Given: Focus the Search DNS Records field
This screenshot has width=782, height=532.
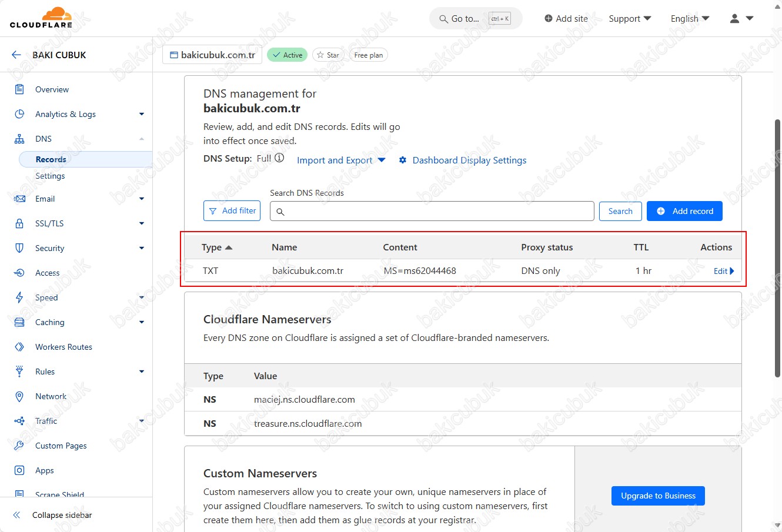Looking at the screenshot, I should click(x=432, y=211).
